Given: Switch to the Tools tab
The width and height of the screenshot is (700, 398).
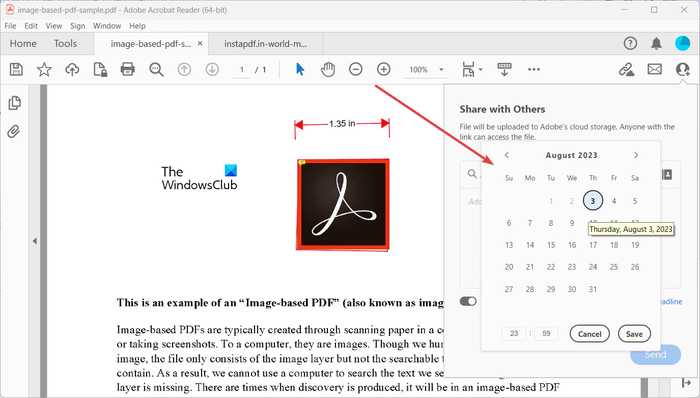Looking at the screenshot, I should (x=65, y=43).
